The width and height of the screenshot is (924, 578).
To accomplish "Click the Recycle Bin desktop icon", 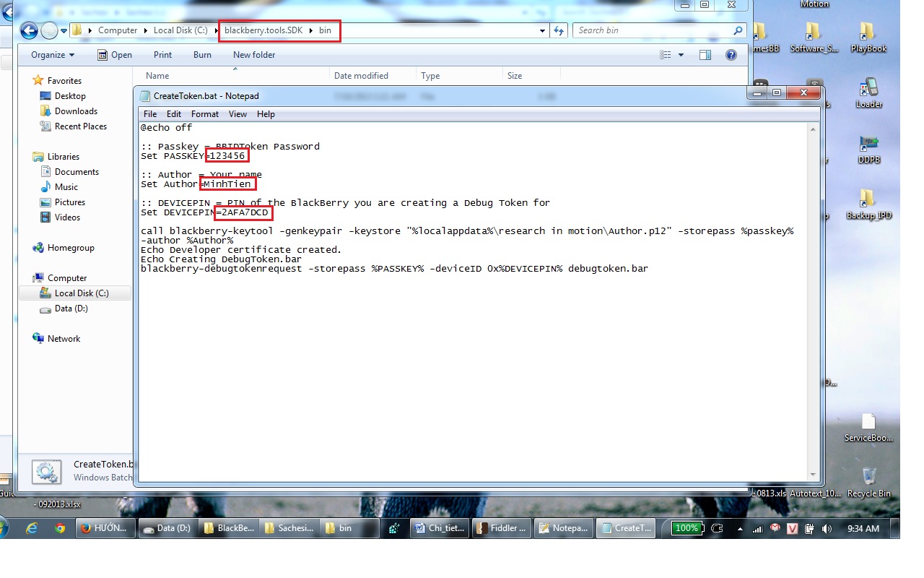I will tap(869, 483).
